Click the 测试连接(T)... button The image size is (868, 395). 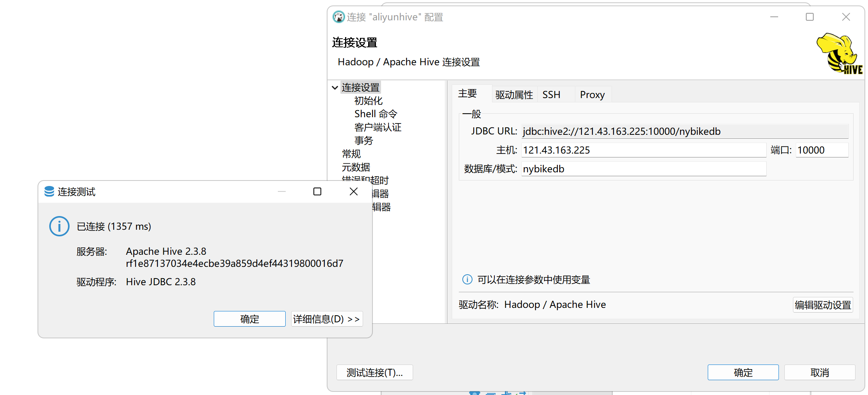(x=374, y=372)
